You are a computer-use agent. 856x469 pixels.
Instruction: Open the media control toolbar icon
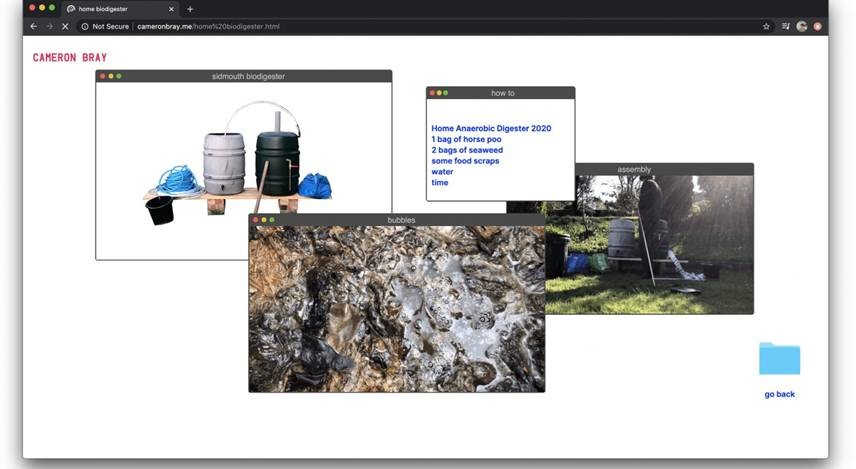pyautogui.click(x=786, y=26)
